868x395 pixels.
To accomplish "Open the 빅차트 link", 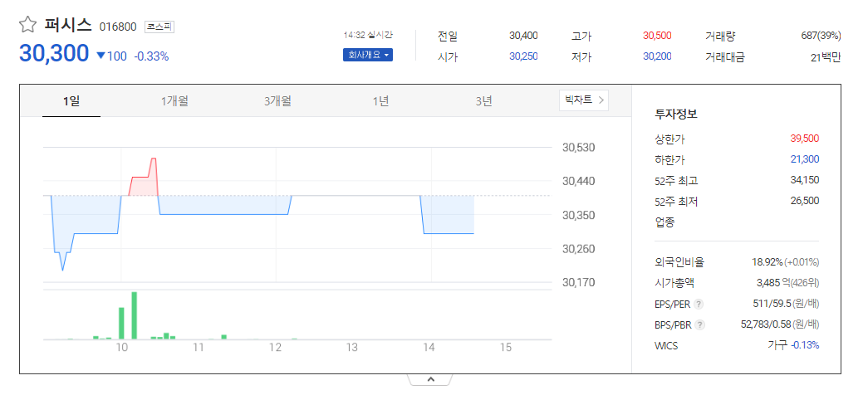I will [583, 100].
